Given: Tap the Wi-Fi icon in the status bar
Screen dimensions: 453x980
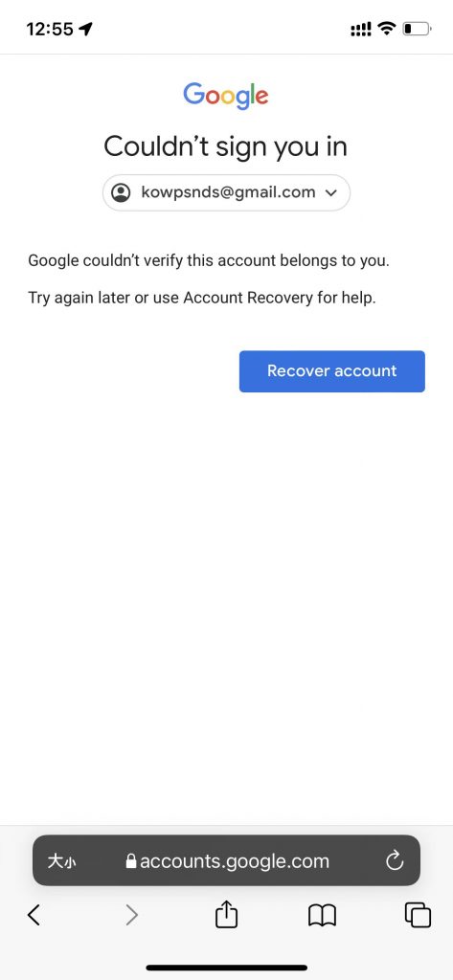Looking at the screenshot, I should [387, 28].
